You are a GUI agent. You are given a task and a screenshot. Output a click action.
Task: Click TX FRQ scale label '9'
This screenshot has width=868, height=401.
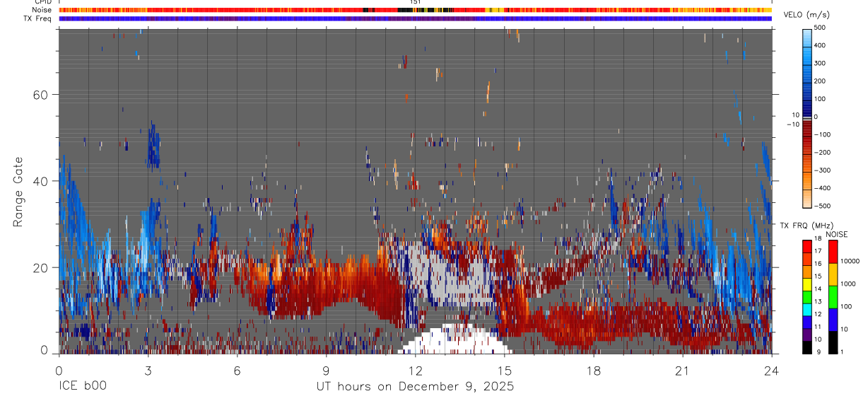[x=817, y=351]
